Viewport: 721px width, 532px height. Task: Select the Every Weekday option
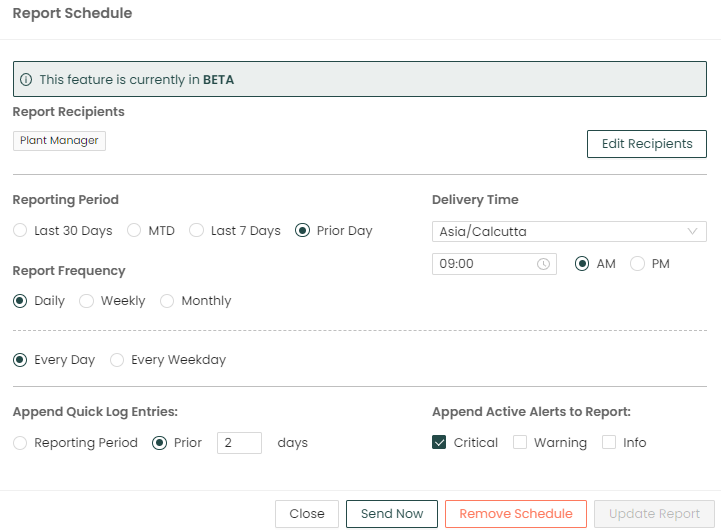[117, 359]
